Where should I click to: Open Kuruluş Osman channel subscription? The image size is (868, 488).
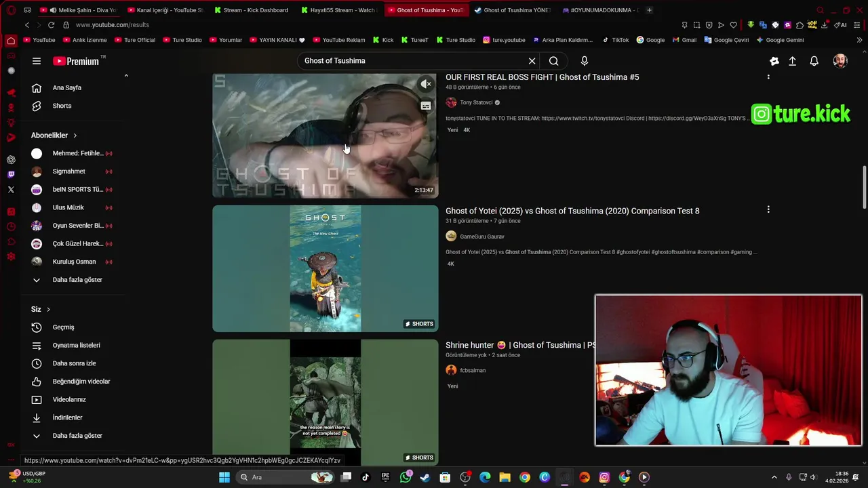75,262
